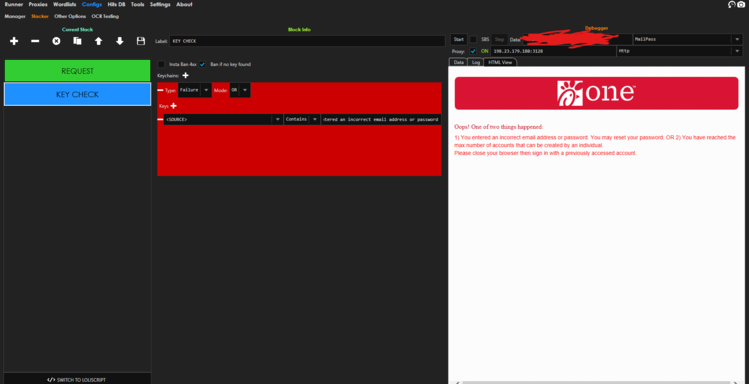This screenshot has height=384, width=749.
Task: Move the block up in the stack
Action: [98, 42]
